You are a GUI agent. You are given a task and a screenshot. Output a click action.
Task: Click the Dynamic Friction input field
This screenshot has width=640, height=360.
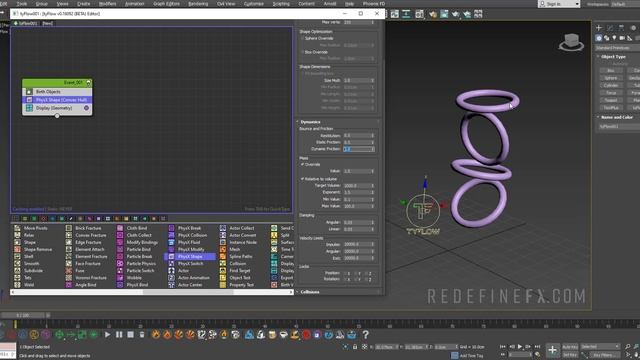pyautogui.click(x=359, y=149)
